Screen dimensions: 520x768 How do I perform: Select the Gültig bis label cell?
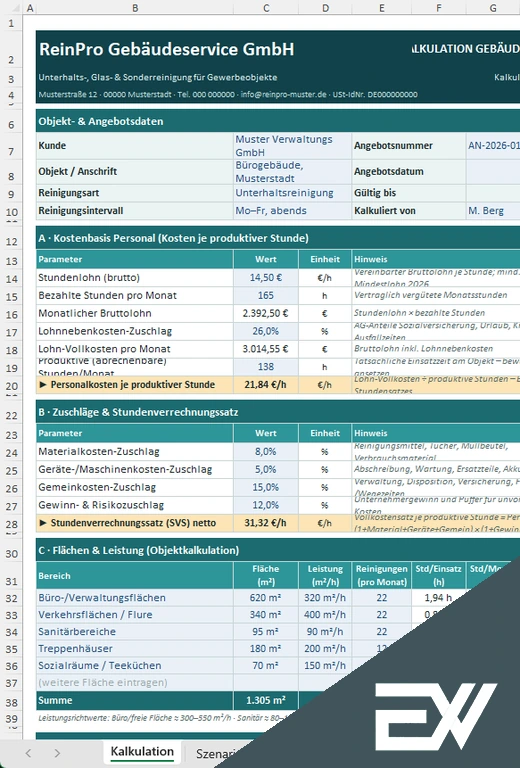[409, 193]
